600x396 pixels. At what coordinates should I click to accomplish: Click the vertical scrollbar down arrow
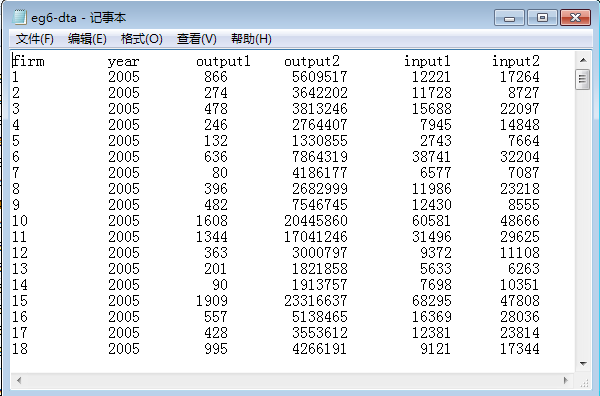pos(583,363)
